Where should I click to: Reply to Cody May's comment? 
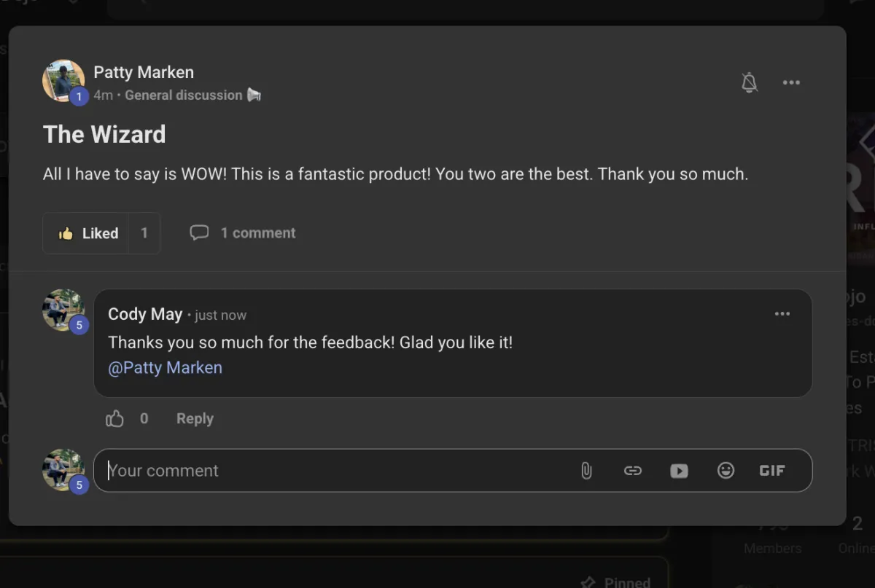coord(195,419)
